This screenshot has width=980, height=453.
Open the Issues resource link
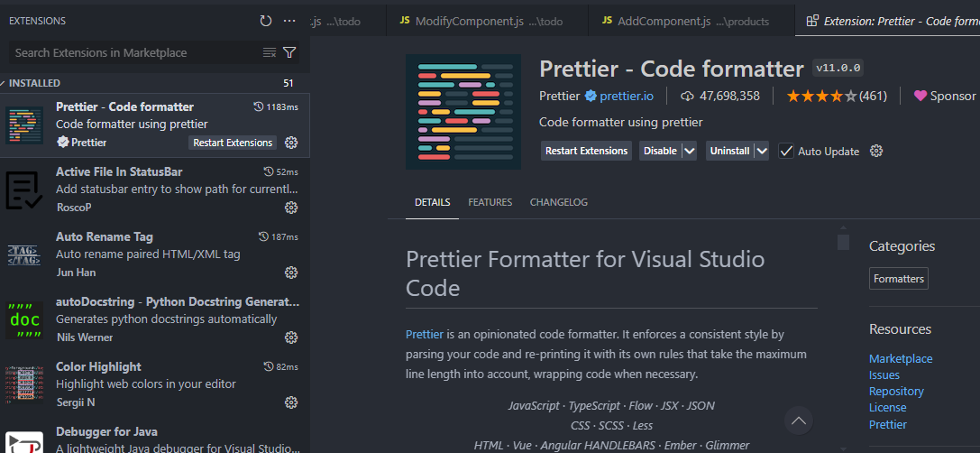884,374
